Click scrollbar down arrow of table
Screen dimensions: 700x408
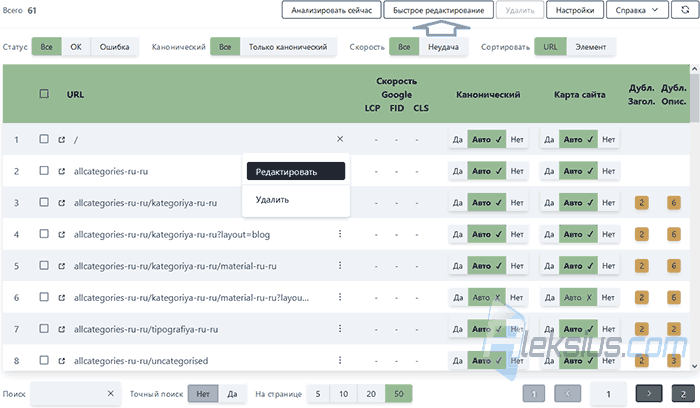click(694, 366)
